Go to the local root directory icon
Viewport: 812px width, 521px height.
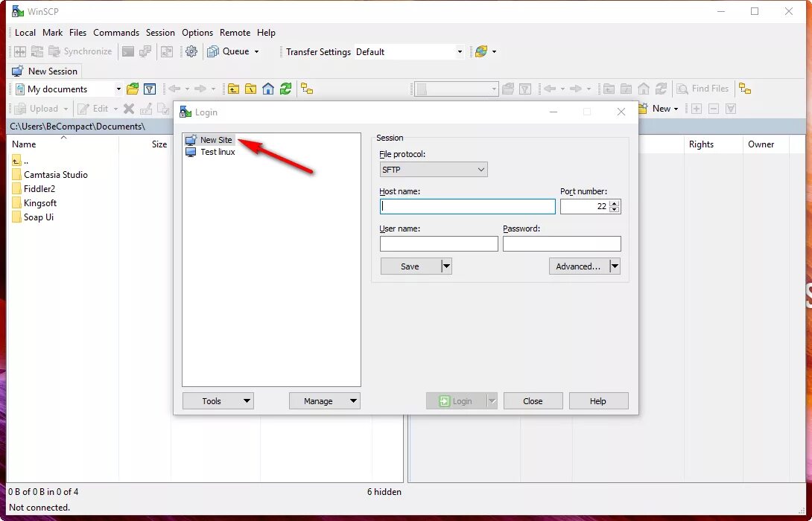tap(250, 89)
